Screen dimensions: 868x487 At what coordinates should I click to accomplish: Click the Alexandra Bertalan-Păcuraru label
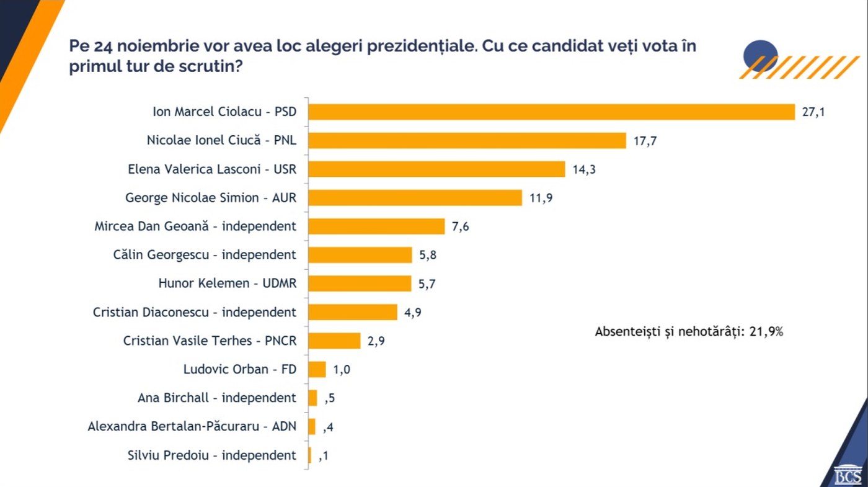coord(192,427)
